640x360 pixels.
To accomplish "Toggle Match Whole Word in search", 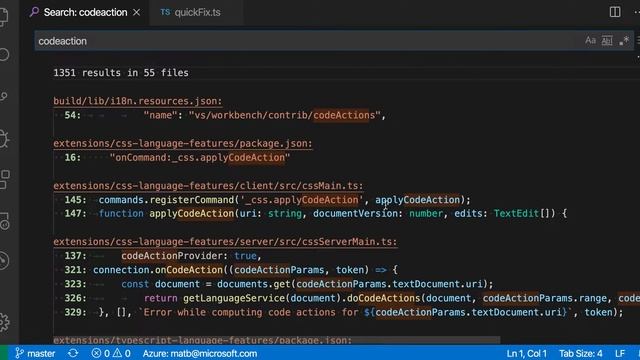I will [607, 40].
